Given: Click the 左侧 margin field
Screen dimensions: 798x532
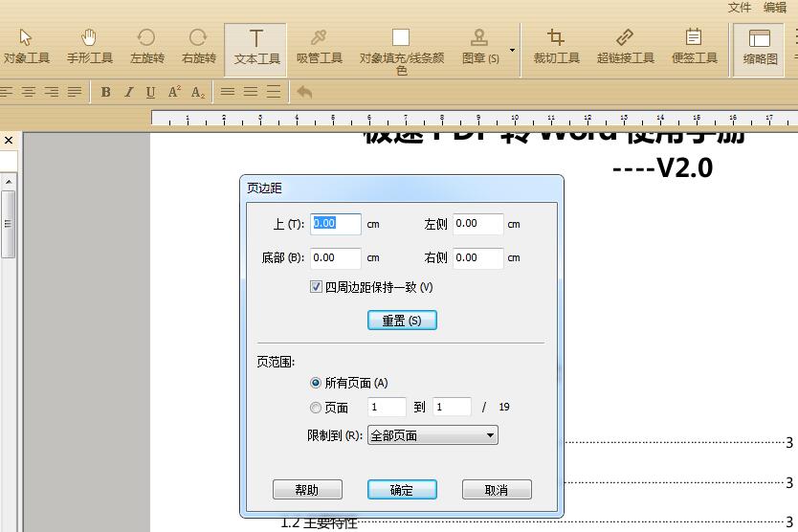Looking at the screenshot, I should 478,224.
